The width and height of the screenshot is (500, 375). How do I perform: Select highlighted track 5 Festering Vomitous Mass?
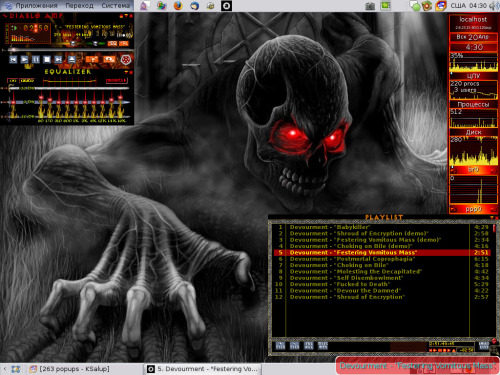(x=382, y=252)
